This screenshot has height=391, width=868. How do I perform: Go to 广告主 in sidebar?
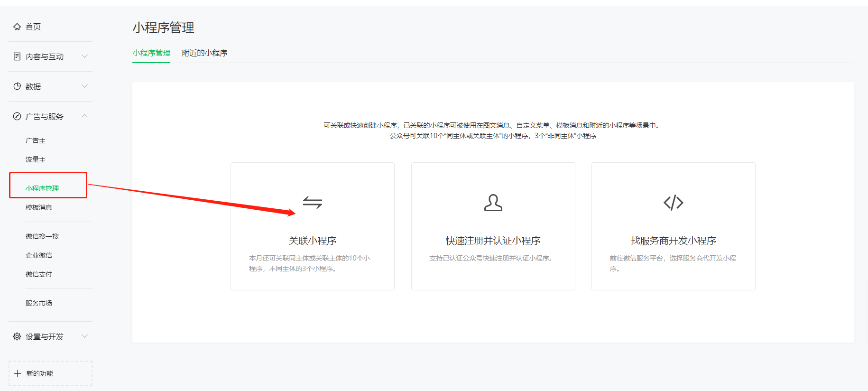coord(36,140)
